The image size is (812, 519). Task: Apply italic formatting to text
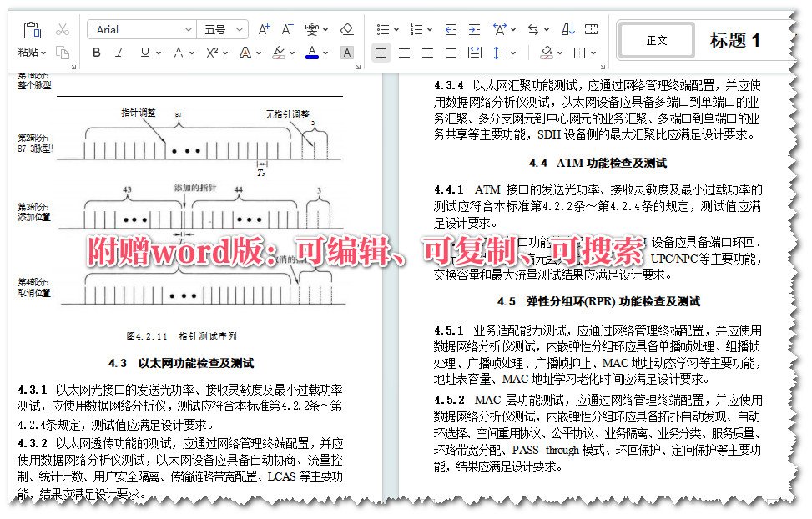(x=119, y=52)
